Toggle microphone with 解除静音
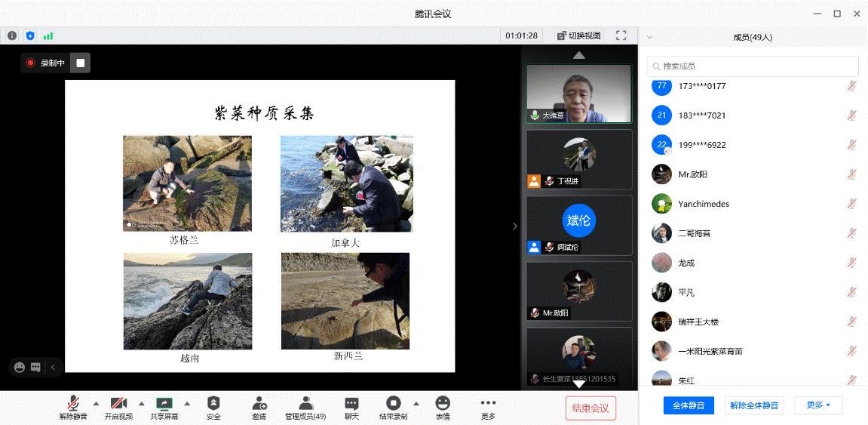Image resolution: width=868 pixels, height=425 pixels. point(74,407)
